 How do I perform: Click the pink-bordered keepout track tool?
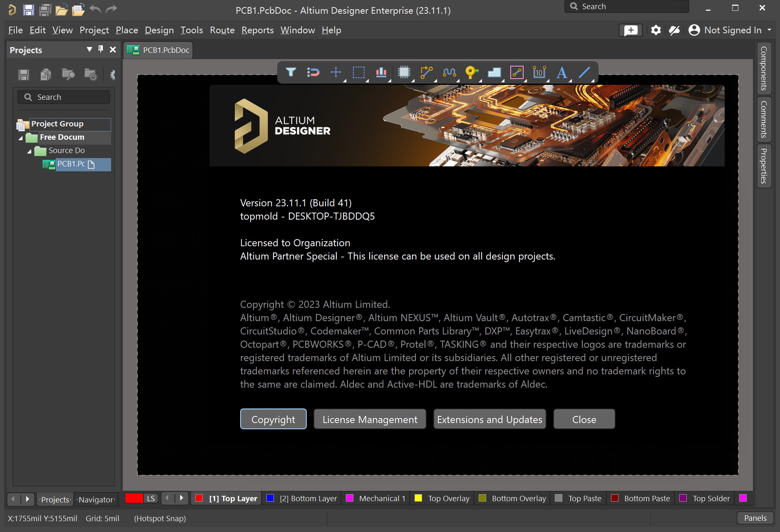[517, 72]
